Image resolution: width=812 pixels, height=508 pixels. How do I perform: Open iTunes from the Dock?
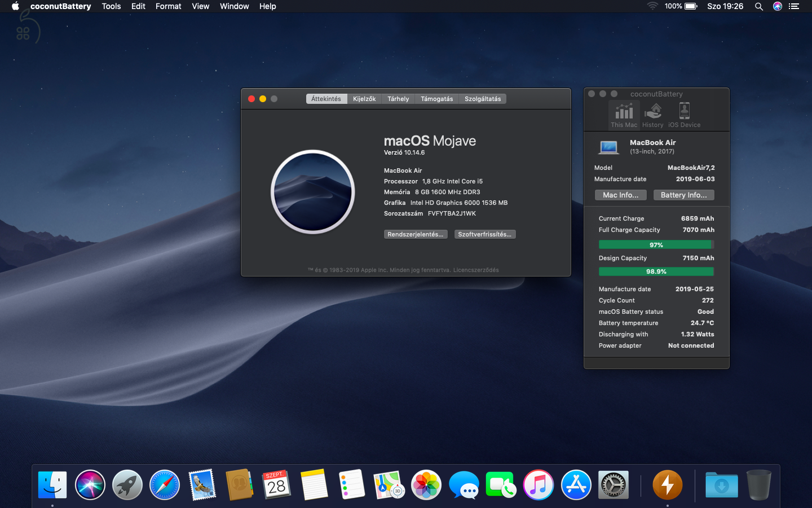pos(539,485)
